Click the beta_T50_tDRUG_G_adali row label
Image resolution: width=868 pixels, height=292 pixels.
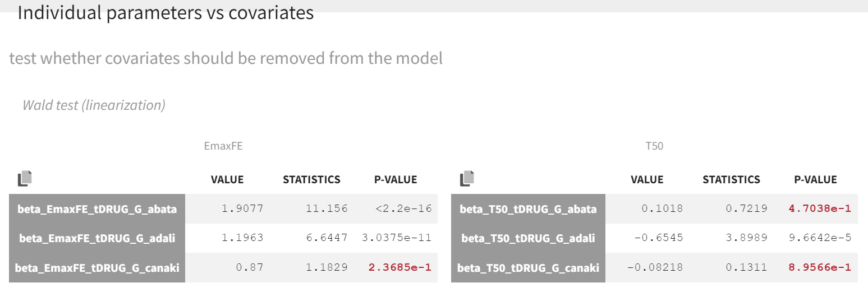click(528, 238)
